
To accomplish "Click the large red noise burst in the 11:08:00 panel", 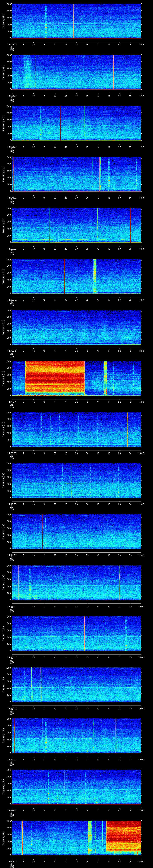I will point(55,377).
